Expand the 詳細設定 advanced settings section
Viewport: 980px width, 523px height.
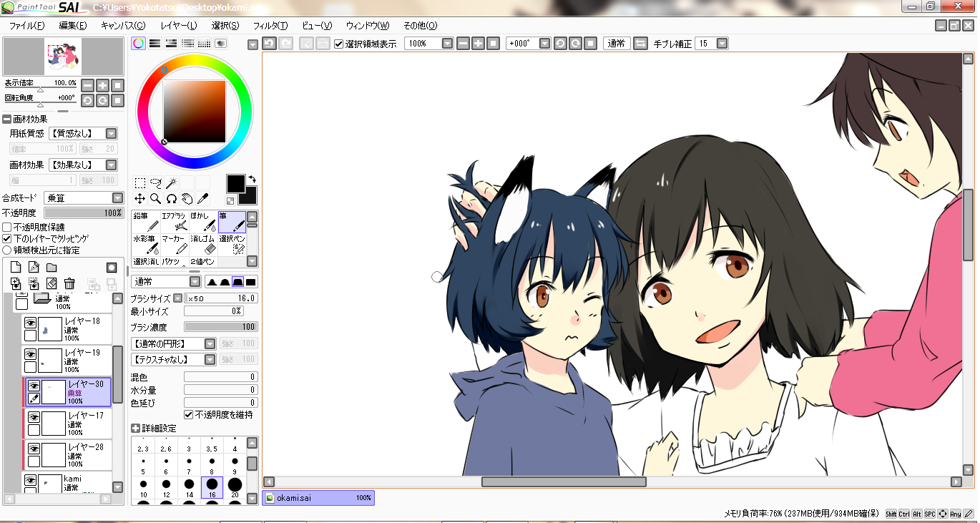[x=136, y=428]
